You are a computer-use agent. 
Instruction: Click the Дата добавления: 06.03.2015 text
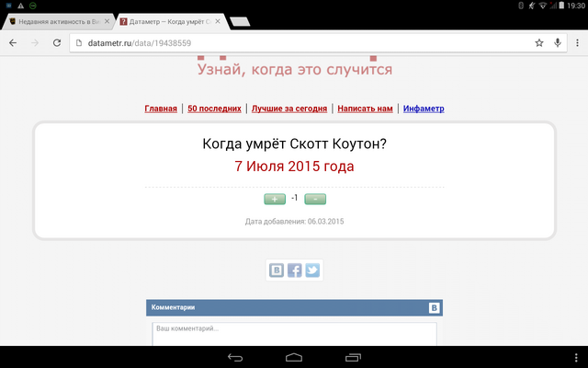(x=294, y=222)
